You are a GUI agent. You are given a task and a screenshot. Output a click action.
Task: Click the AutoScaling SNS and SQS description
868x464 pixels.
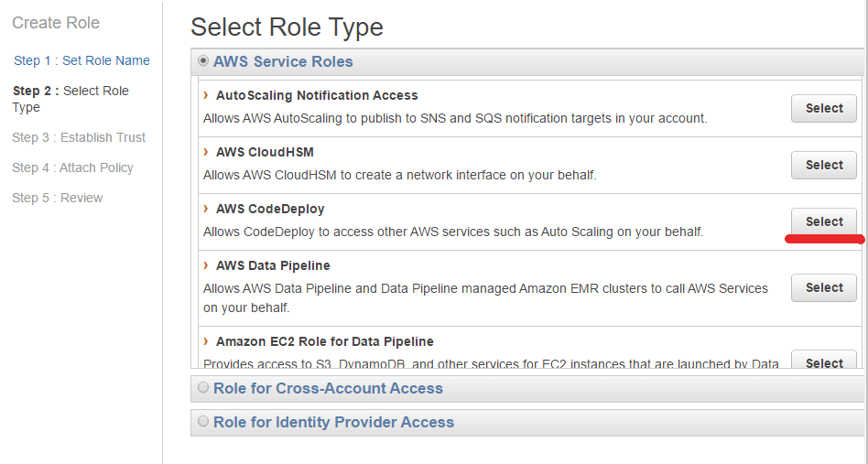(454, 118)
